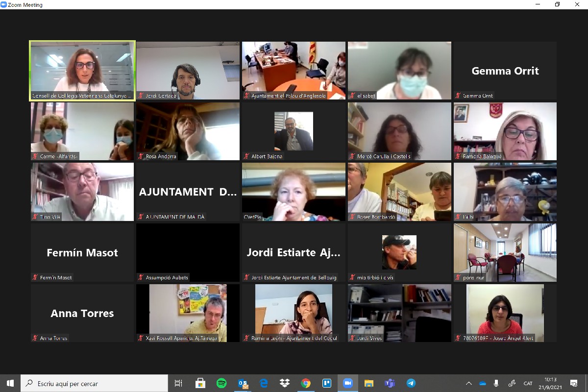Click the Windows Start button

tap(10, 383)
